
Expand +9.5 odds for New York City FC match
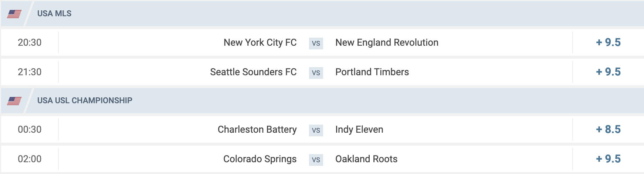[608, 42]
